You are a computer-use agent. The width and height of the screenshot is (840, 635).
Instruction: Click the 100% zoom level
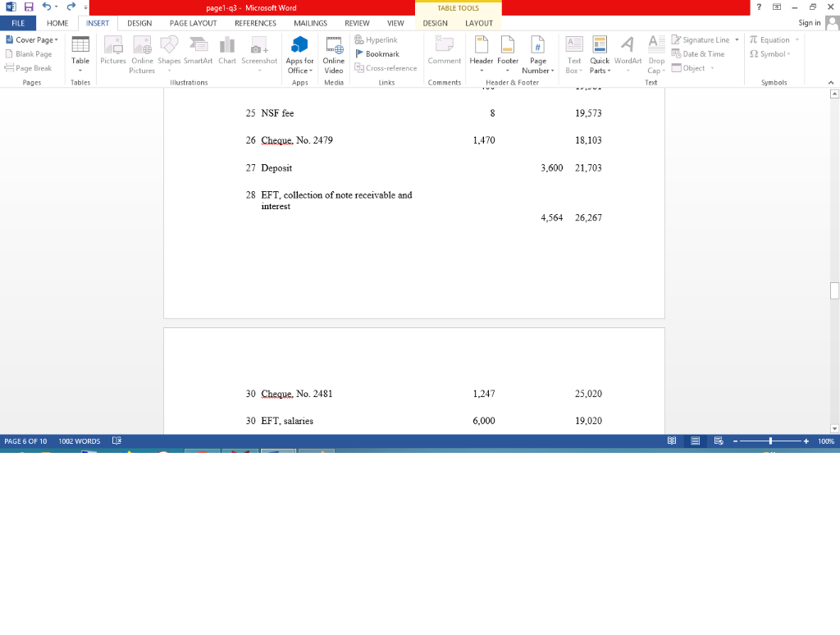click(826, 441)
